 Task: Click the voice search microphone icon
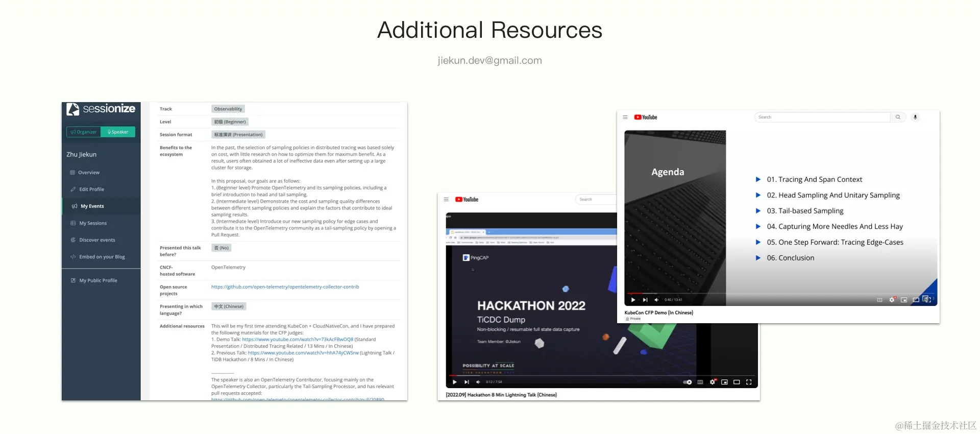(915, 117)
